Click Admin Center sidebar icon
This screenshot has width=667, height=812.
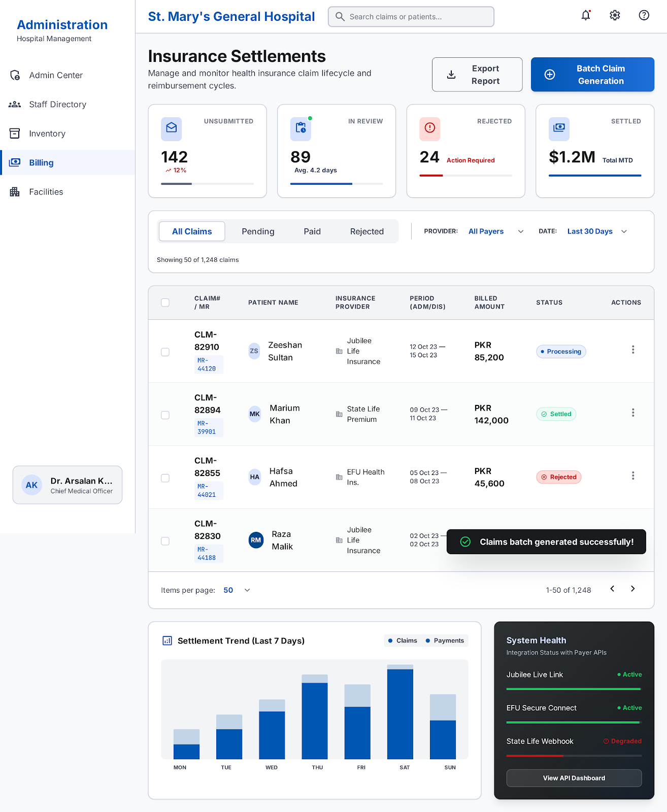click(x=15, y=75)
